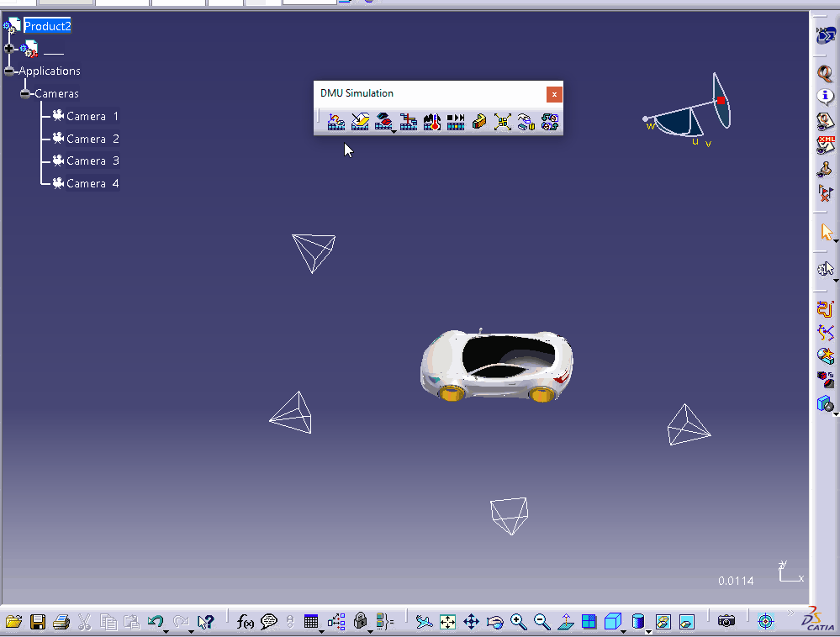840x637 pixels.
Task: Collapse the Applications tree node
Action: coord(9,71)
